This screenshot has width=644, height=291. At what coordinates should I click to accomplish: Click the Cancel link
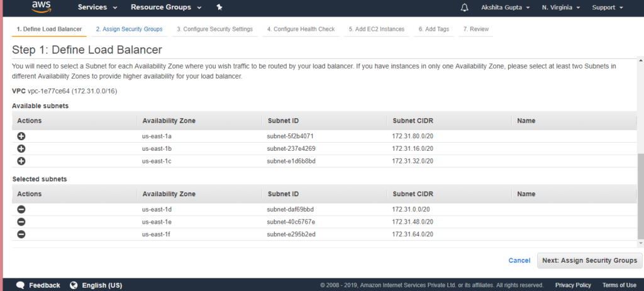(x=519, y=260)
